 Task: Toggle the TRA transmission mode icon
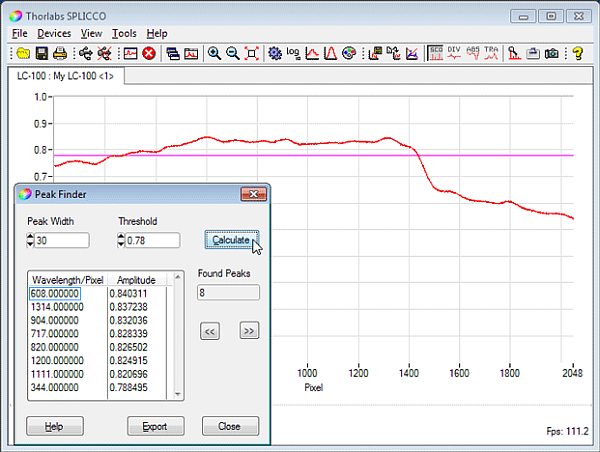point(491,53)
